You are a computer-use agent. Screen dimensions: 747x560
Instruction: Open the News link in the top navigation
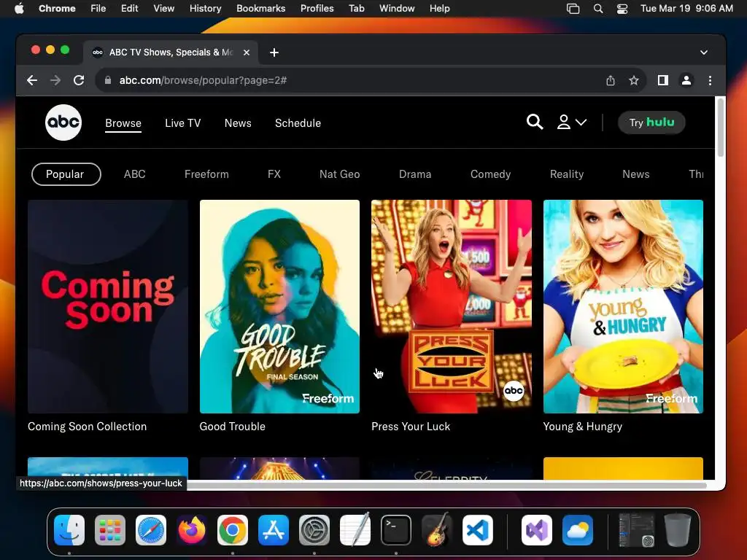tap(238, 122)
